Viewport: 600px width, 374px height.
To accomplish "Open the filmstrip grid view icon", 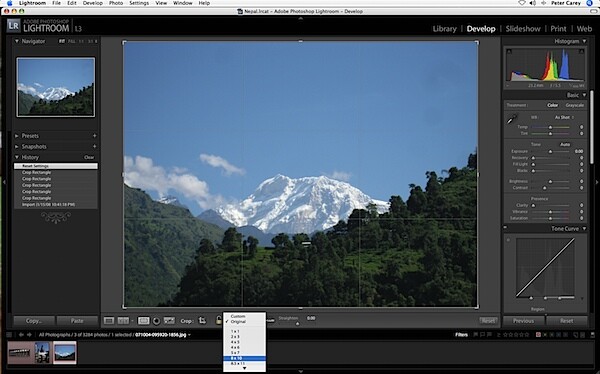I will 9,335.
